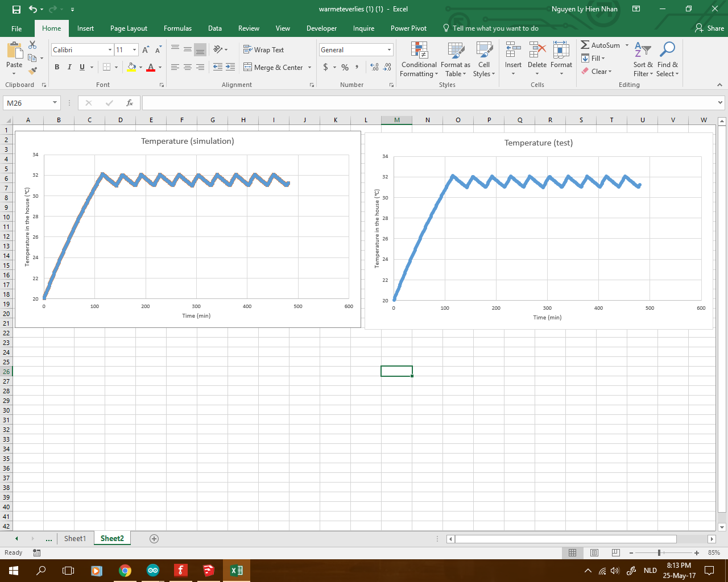The width and height of the screenshot is (728, 582).
Task: Switch to Page Break Preview icon
Action: coord(615,552)
